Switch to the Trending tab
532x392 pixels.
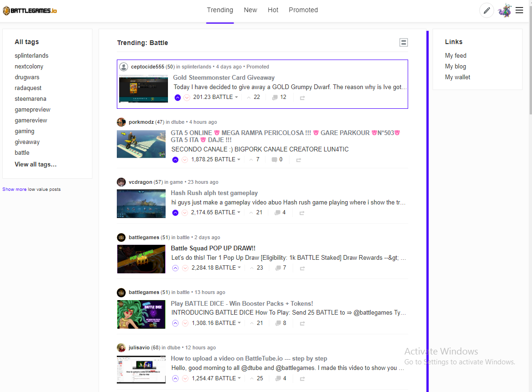click(220, 10)
